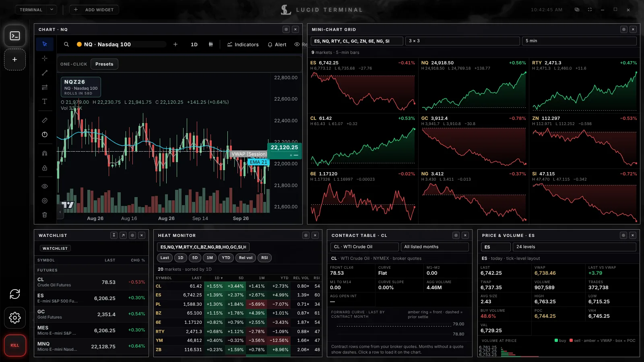Click the dashed plus workspace button in sidebar
Image resolution: width=644 pixels, height=362 pixels.
tap(15, 60)
